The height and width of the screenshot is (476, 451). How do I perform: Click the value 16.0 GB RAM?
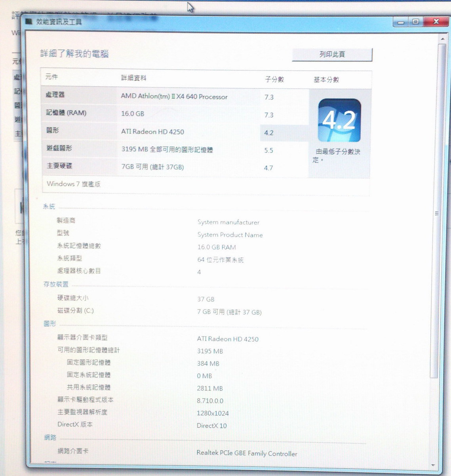click(217, 247)
